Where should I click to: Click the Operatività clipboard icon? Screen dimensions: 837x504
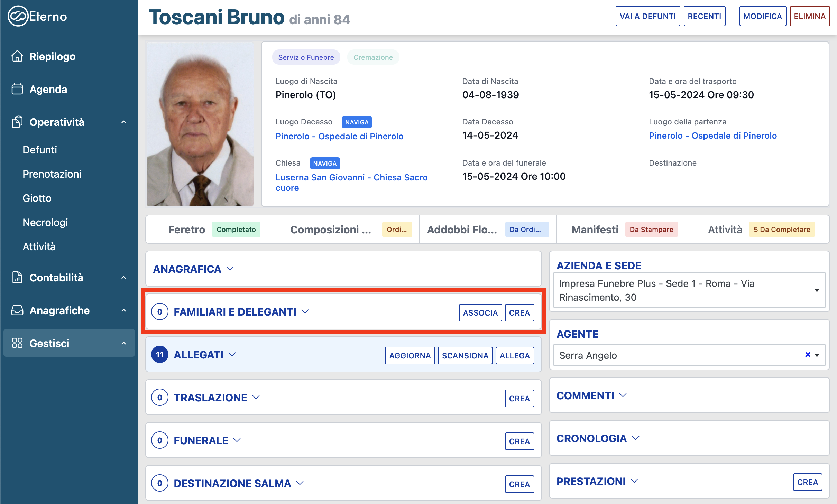[x=17, y=122]
